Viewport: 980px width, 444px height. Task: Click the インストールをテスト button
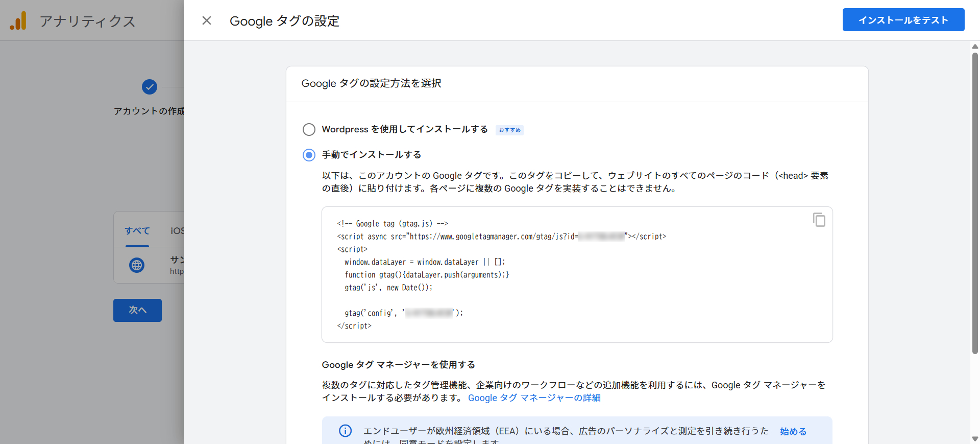903,20
